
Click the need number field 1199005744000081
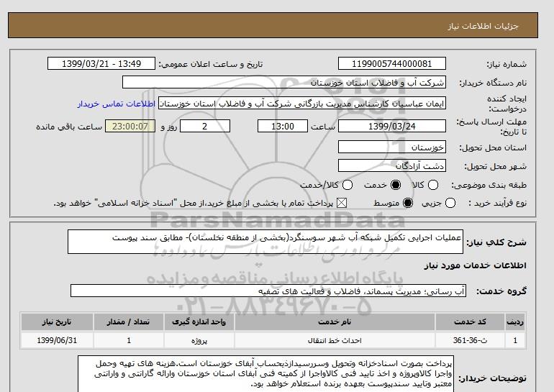coord(392,63)
